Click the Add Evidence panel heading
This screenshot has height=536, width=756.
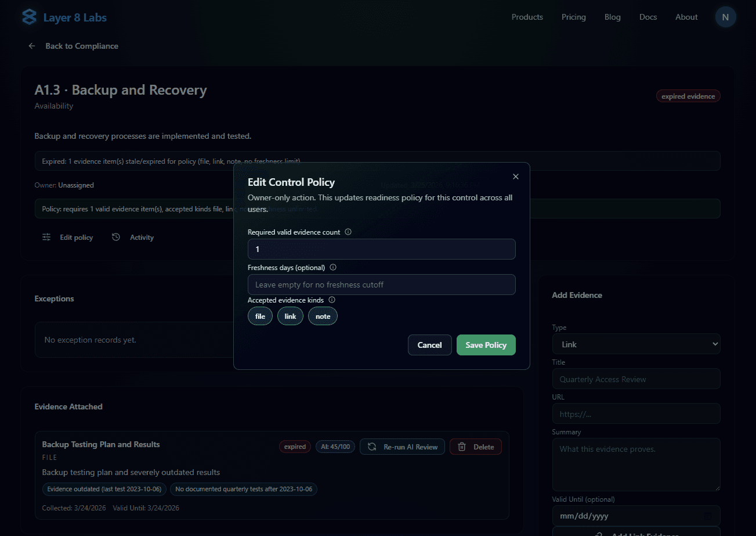pyautogui.click(x=577, y=295)
